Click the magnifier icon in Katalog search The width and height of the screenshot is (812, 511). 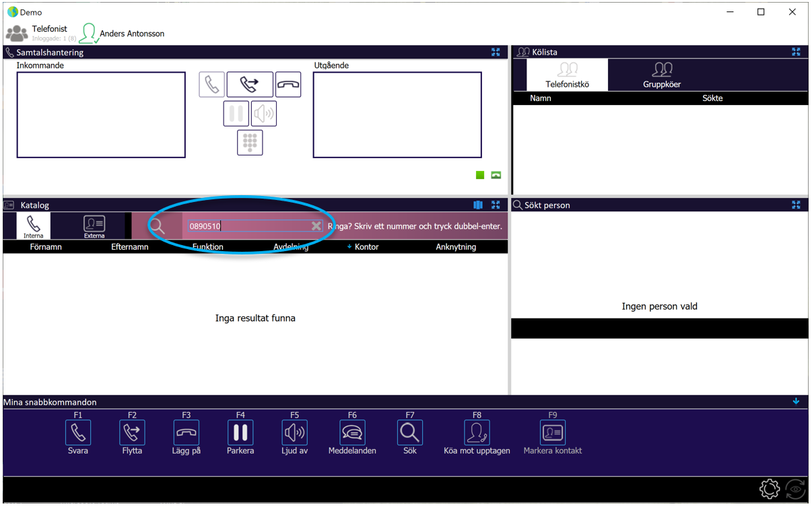point(157,226)
